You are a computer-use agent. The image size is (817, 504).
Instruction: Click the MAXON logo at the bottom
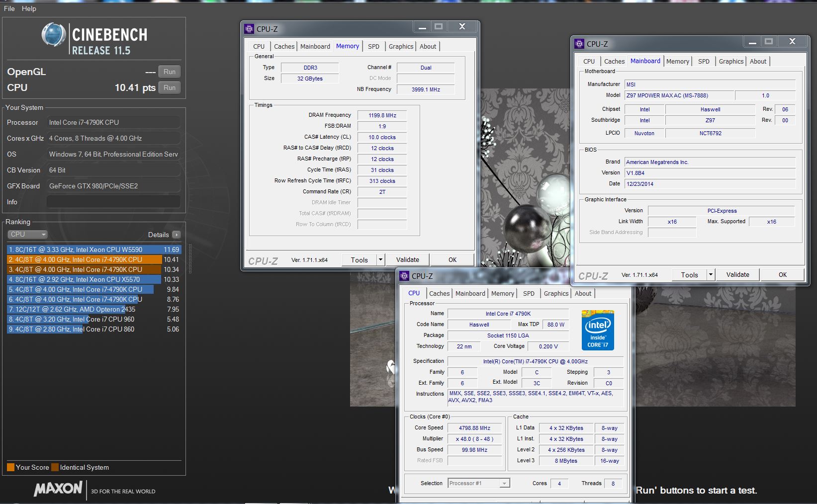[58, 489]
